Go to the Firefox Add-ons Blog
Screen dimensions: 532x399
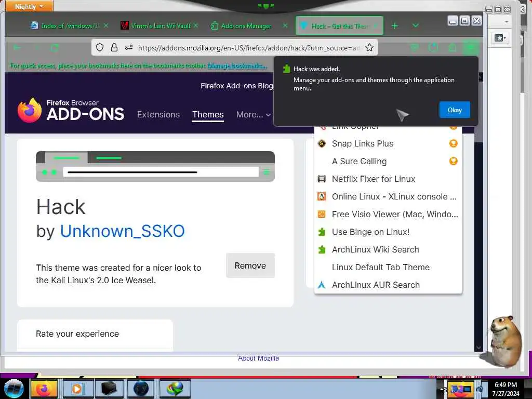tap(236, 86)
